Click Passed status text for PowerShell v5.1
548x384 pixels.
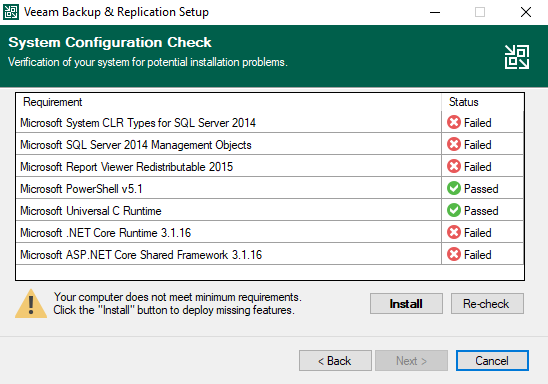[481, 189]
